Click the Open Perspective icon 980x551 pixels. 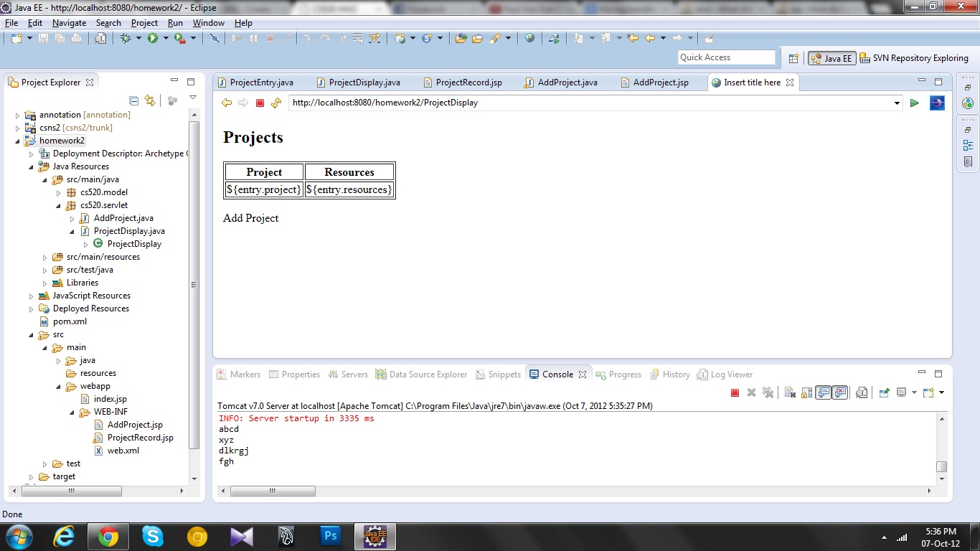793,58
